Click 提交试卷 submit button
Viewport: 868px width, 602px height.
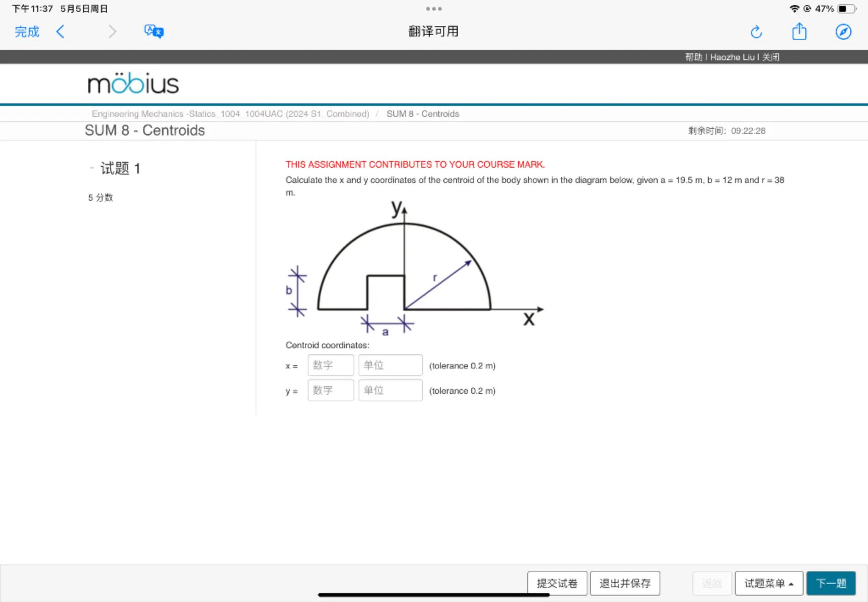click(x=557, y=583)
